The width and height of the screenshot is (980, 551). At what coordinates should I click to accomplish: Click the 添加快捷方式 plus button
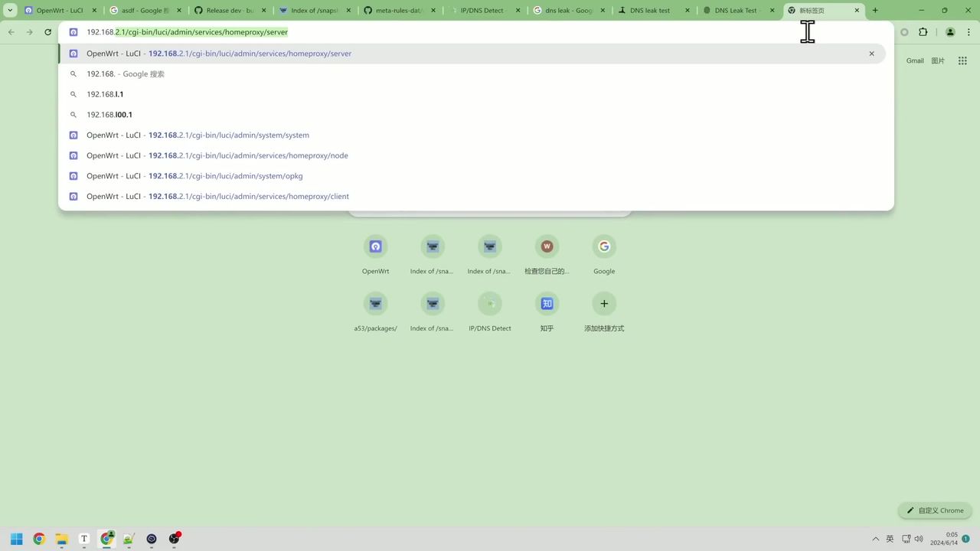[x=604, y=304]
